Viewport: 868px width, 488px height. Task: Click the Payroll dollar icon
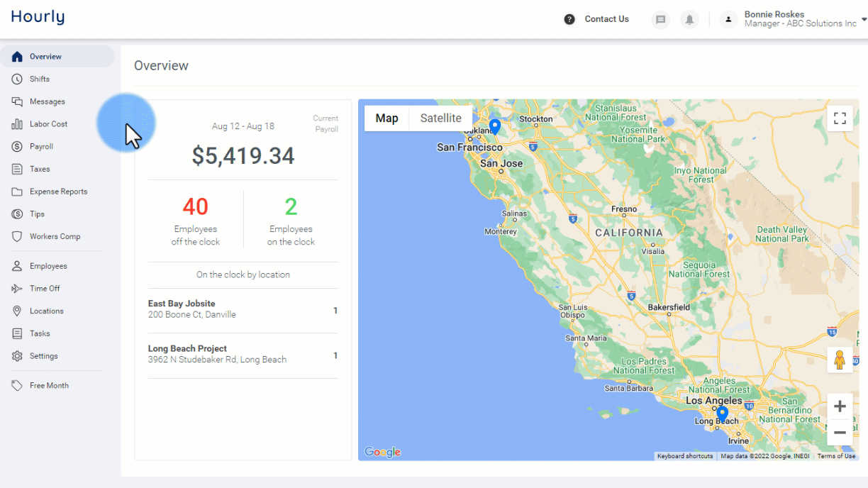[17, 146]
